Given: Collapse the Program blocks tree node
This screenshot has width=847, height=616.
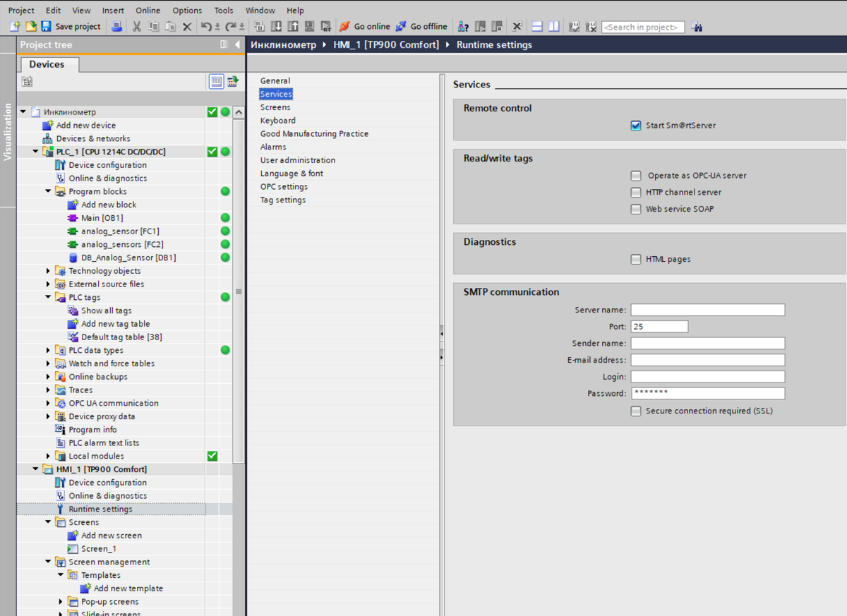Looking at the screenshot, I should [x=47, y=191].
